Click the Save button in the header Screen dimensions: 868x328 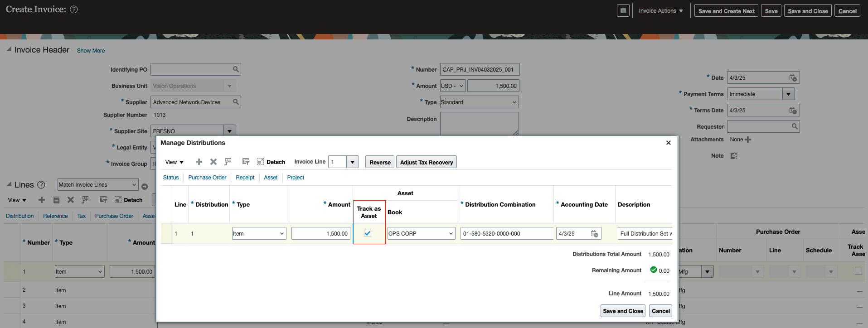(771, 11)
